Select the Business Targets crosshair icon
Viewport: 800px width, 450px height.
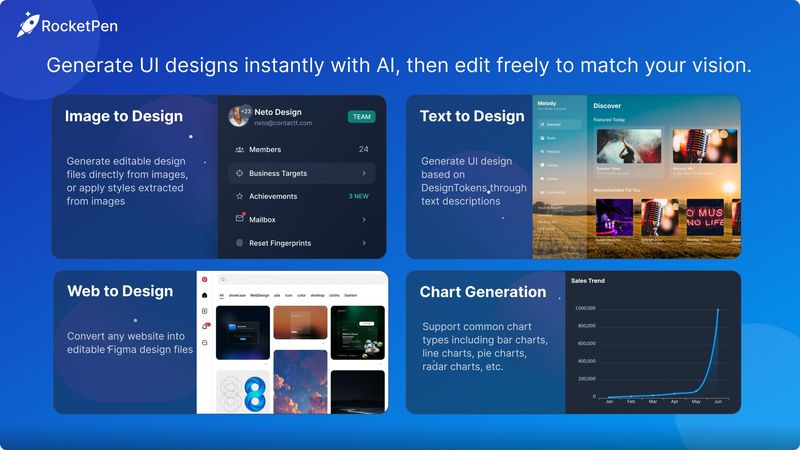(239, 173)
